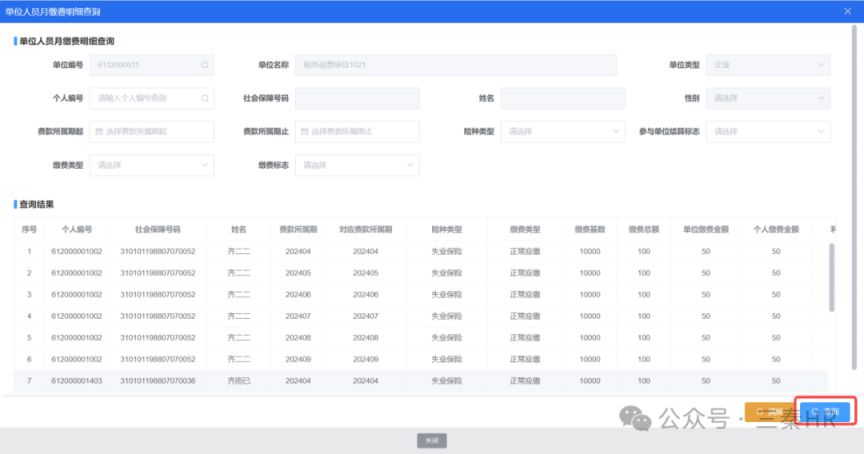
Task: Click the 查询结果 section heading
Action: click(36, 204)
